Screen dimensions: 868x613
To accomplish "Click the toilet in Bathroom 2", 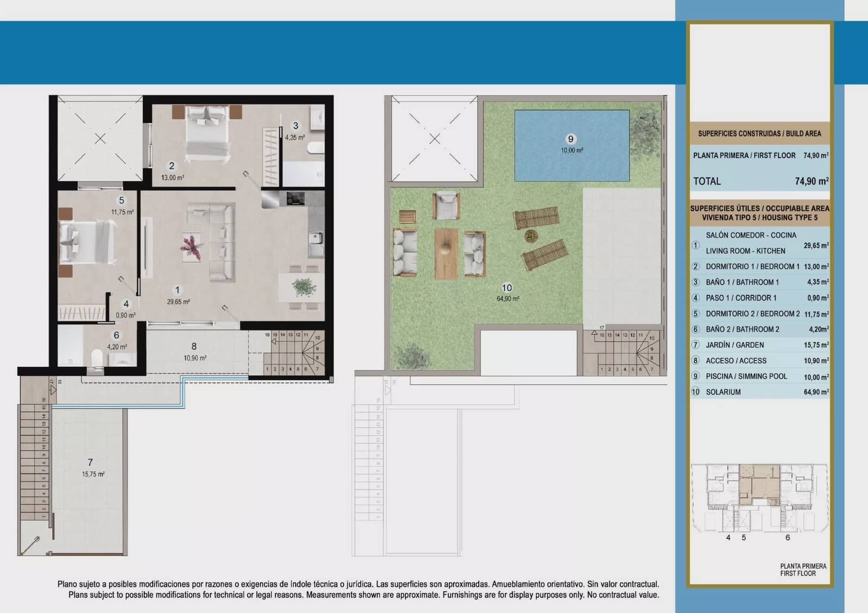I will [x=97, y=359].
